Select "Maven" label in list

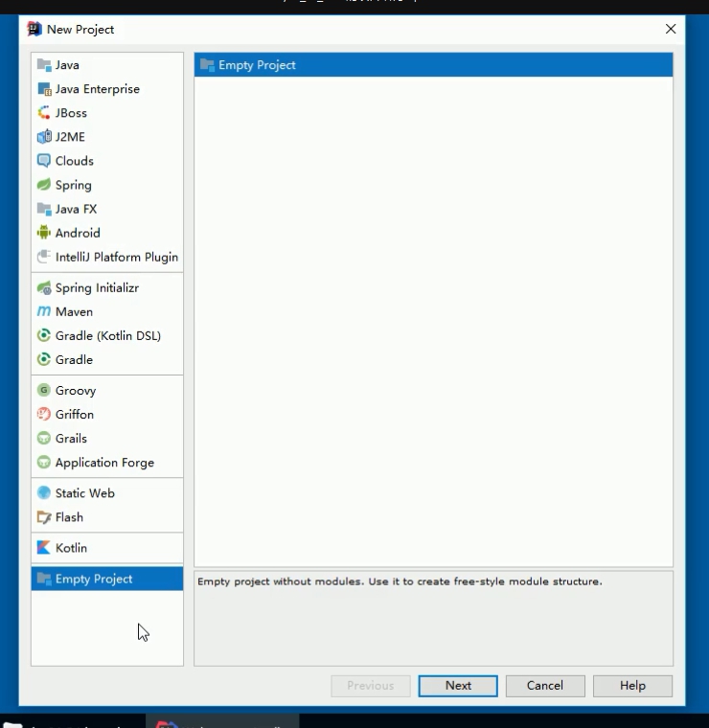(75, 311)
